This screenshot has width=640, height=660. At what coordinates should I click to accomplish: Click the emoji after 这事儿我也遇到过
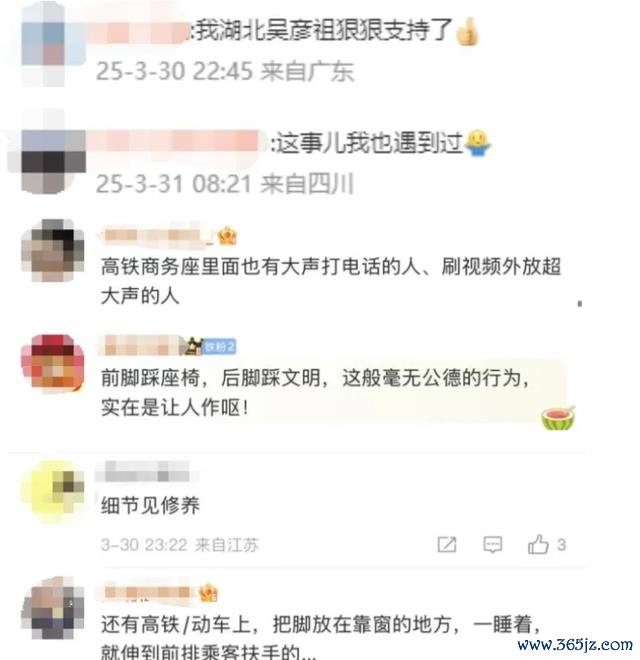[x=477, y=143]
